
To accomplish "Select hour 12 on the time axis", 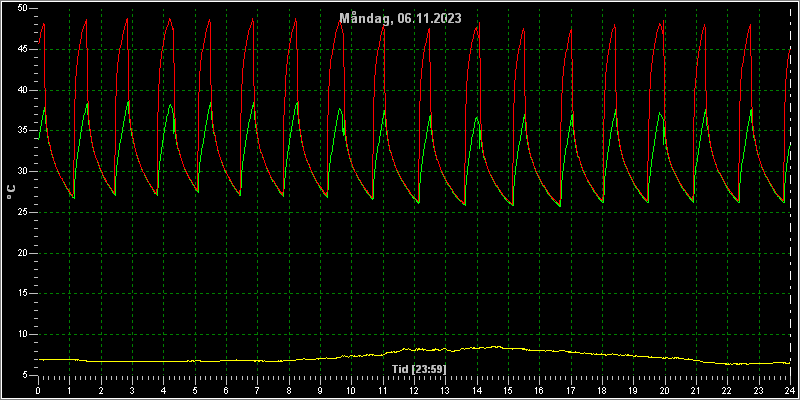I will [414, 390].
